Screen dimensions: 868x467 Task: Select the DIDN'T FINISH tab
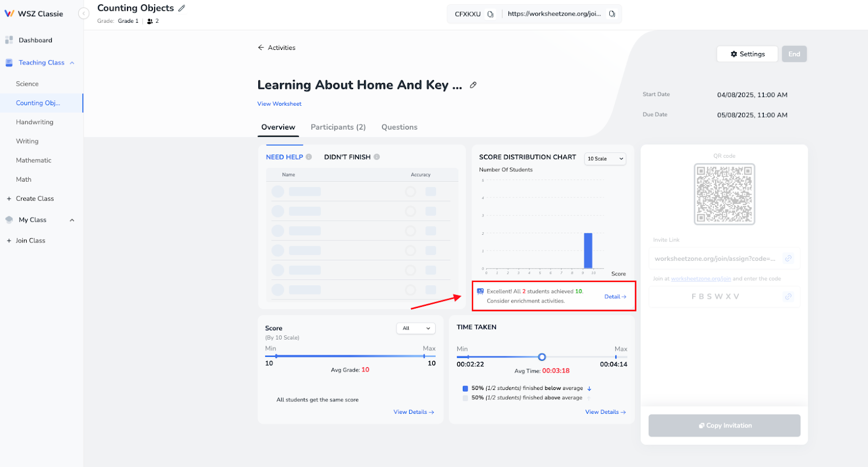click(347, 157)
